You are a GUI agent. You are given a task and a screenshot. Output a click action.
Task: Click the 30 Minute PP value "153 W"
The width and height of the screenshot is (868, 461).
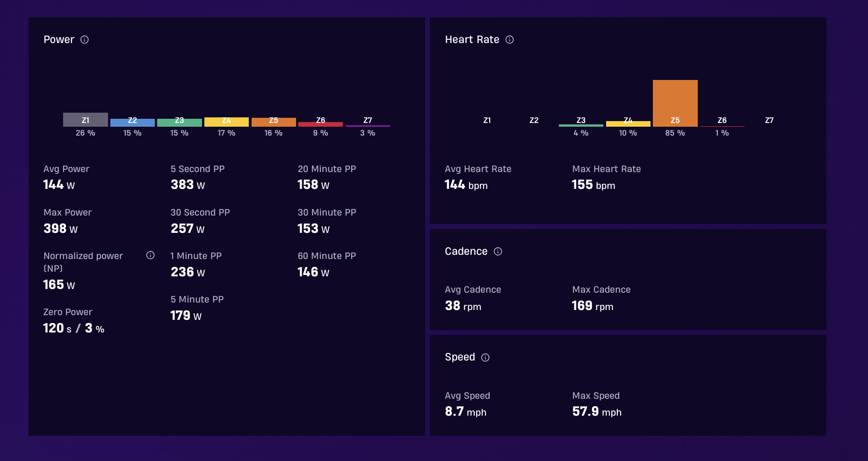tap(313, 229)
